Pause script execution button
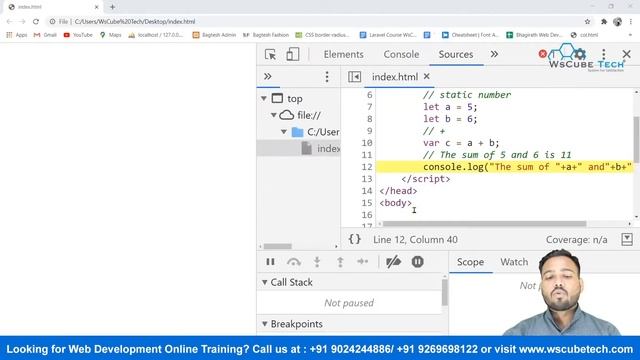Screen dimensions: 640x360 click(270, 262)
